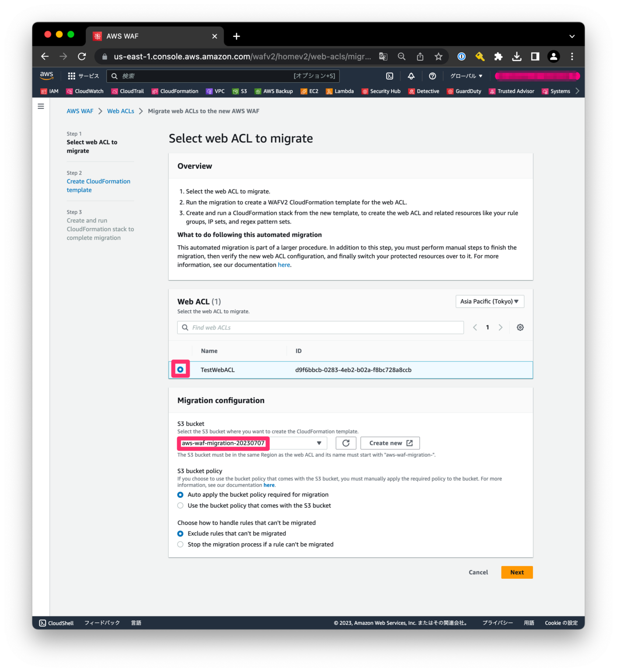Screen dimensions: 617x672
Task: Open browser downloads icon
Action: tap(517, 56)
